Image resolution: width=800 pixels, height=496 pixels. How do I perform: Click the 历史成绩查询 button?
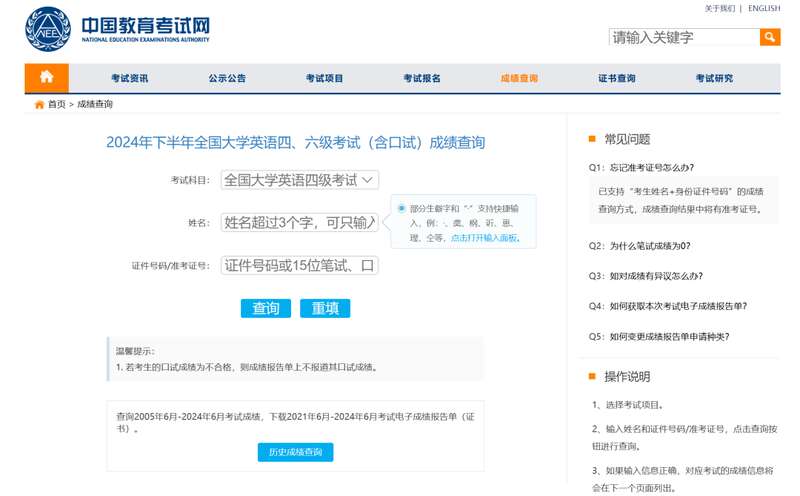click(295, 452)
